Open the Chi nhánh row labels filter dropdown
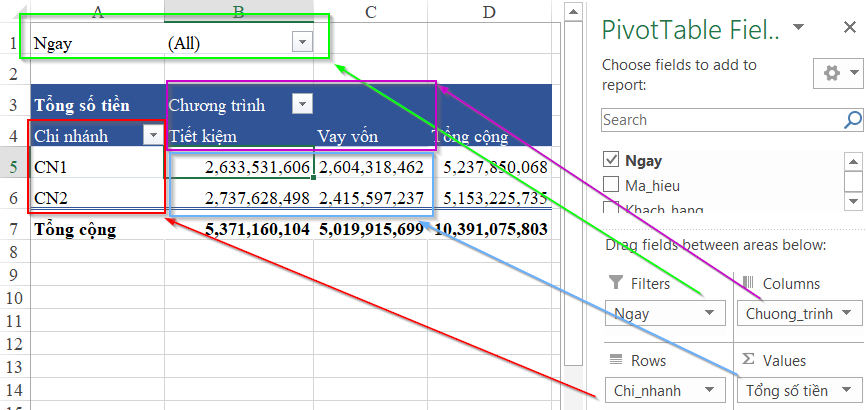The width and height of the screenshot is (866, 410). click(x=153, y=135)
